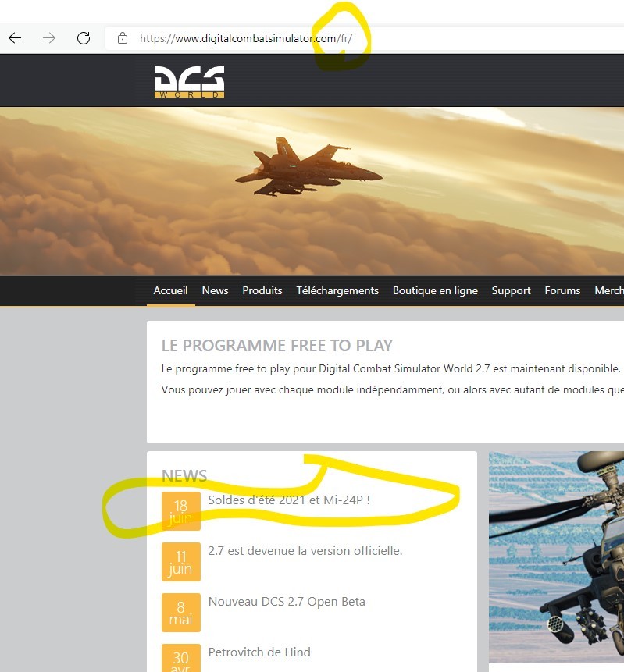Viewport: 624px width, 672px height.
Task: Open the Forums menu item
Action: click(x=562, y=290)
